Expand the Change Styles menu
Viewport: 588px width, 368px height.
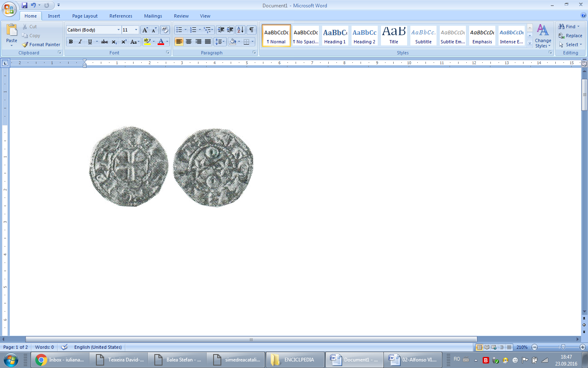[543, 36]
